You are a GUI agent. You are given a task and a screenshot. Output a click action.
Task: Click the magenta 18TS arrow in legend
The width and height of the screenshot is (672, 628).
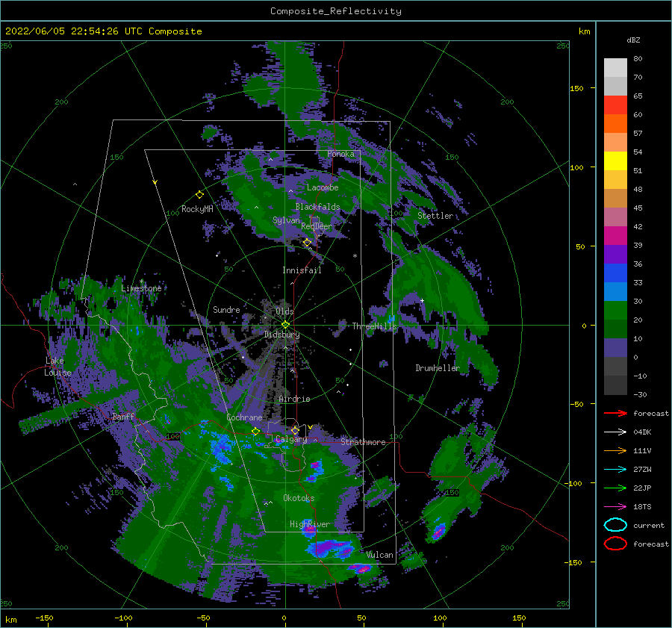click(x=615, y=507)
